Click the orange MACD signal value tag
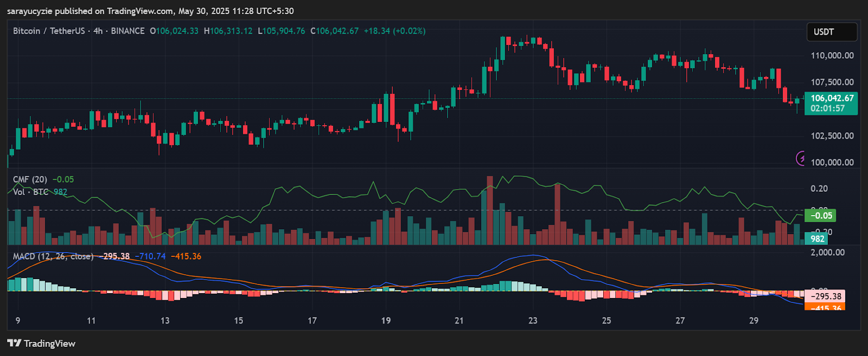 click(x=825, y=307)
